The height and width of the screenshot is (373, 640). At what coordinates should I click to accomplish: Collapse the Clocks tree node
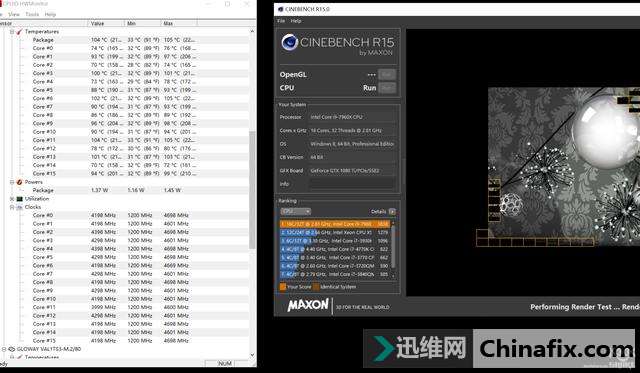(x=12, y=207)
